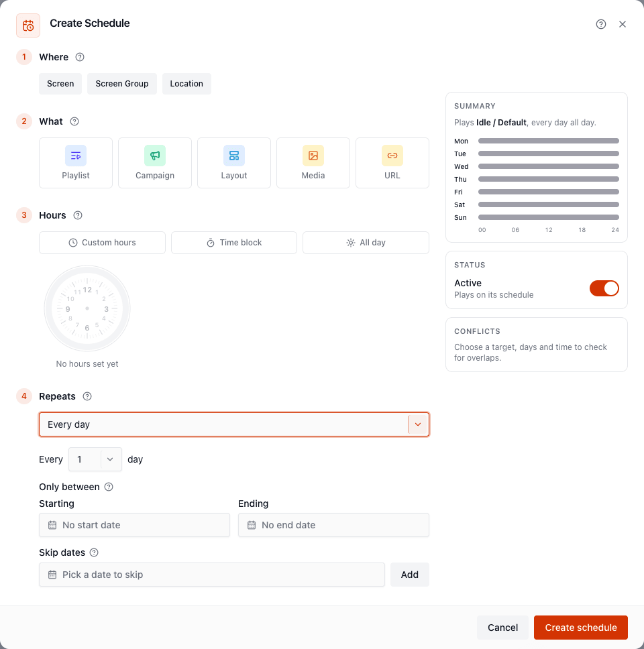
Task: Click the calendar icon in No end date
Action: [x=252, y=525]
